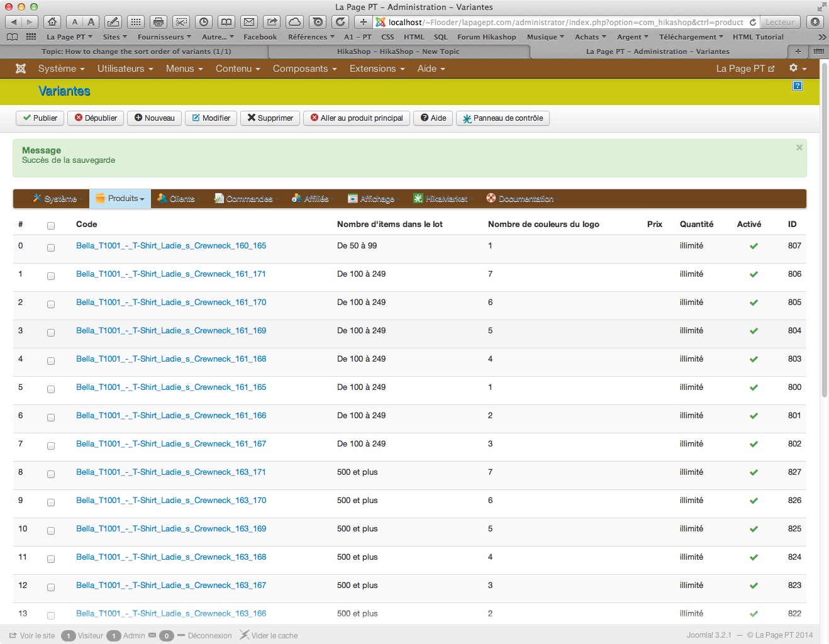Image resolution: width=829 pixels, height=644 pixels.
Task: Select checkbox for row Crewneck_161_170
Action: coord(51,304)
